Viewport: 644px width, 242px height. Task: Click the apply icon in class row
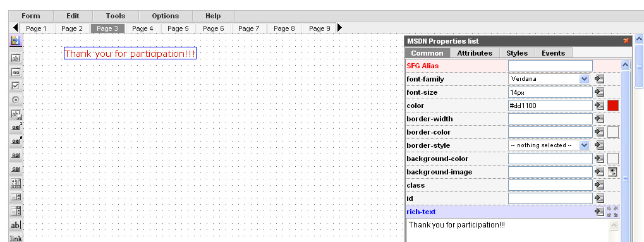[599, 185]
